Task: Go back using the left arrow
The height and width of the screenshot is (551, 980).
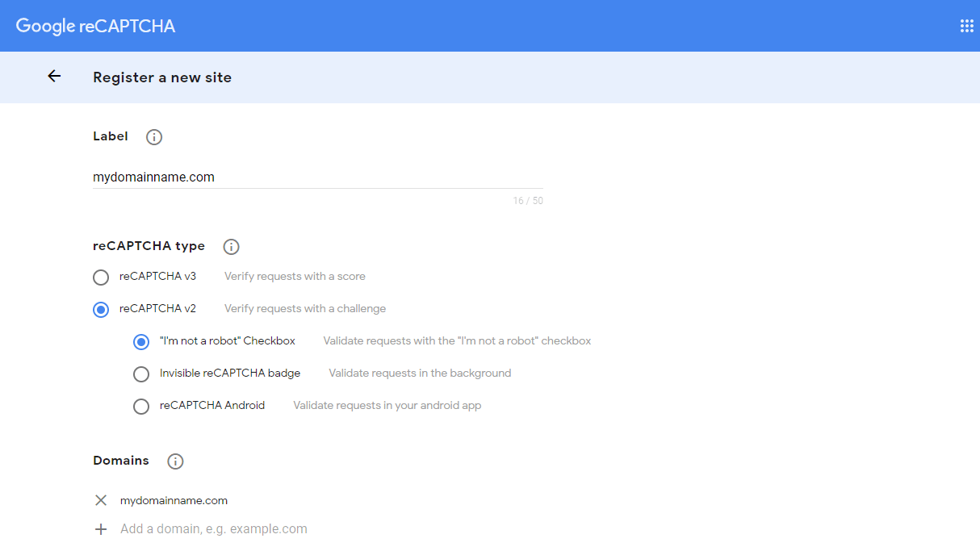Action: pyautogui.click(x=54, y=76)
